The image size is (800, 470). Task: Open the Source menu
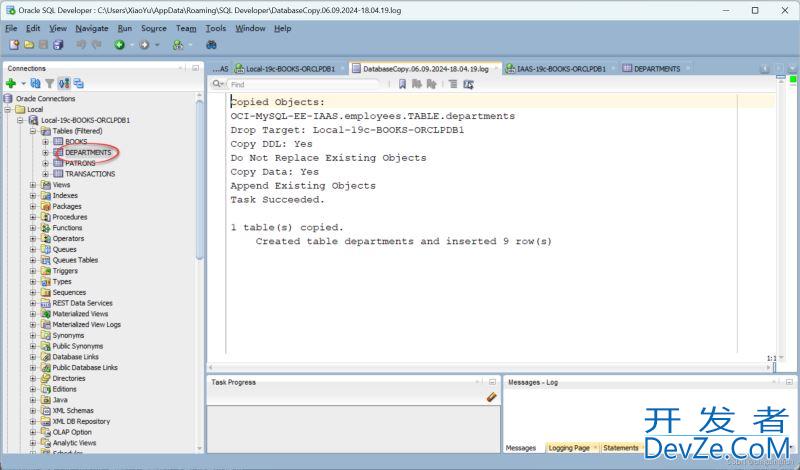pos(154,28)
